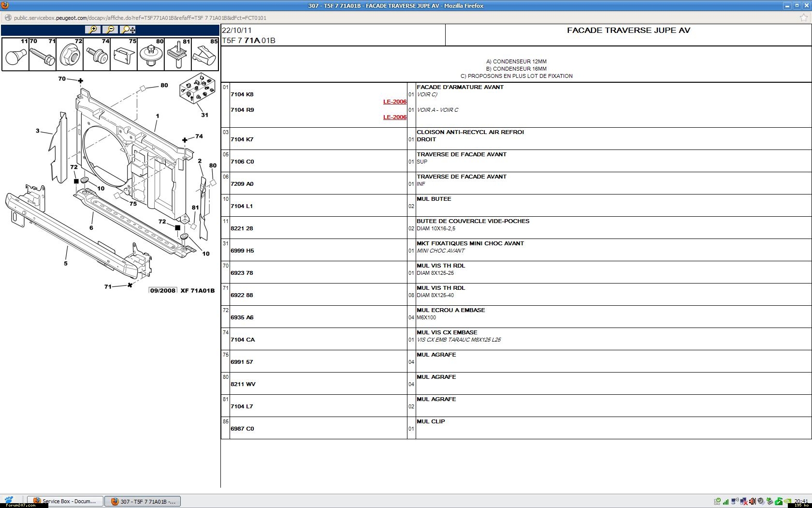
Task: Click the site icon beside the address
Action: 8,18
